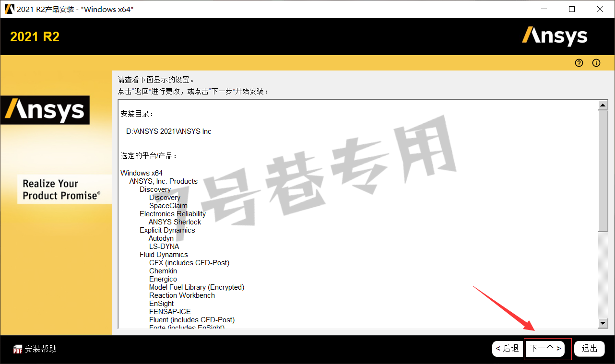This screenshot has width=615, height=364.
Task: Click the vertical scrollbar thumb
Action: 603,171
